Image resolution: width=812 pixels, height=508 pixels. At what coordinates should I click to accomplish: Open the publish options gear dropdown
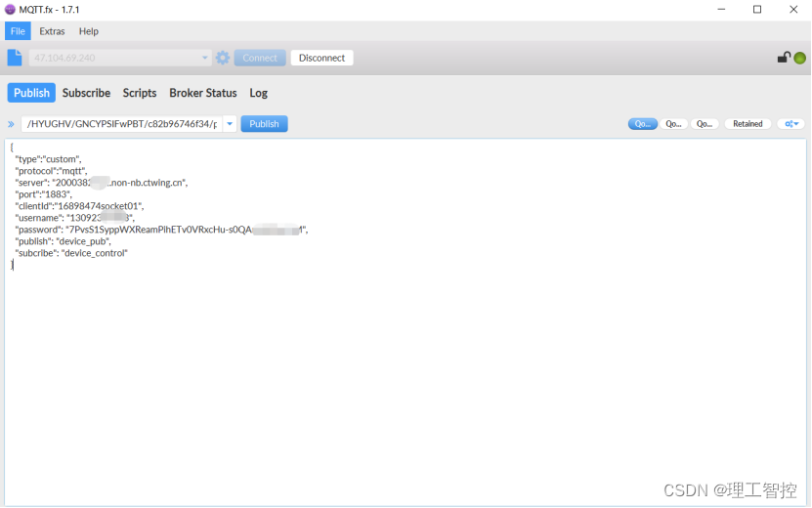click(791, 124)
